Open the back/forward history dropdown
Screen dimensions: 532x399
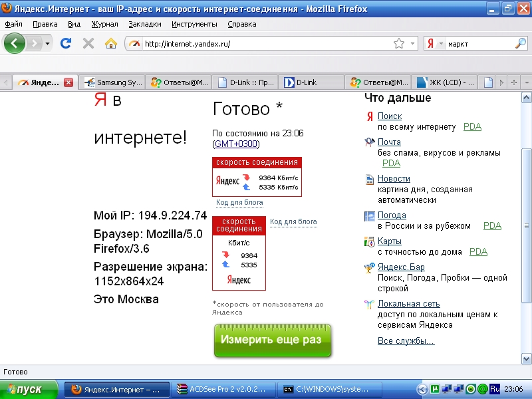pos(47,43)
